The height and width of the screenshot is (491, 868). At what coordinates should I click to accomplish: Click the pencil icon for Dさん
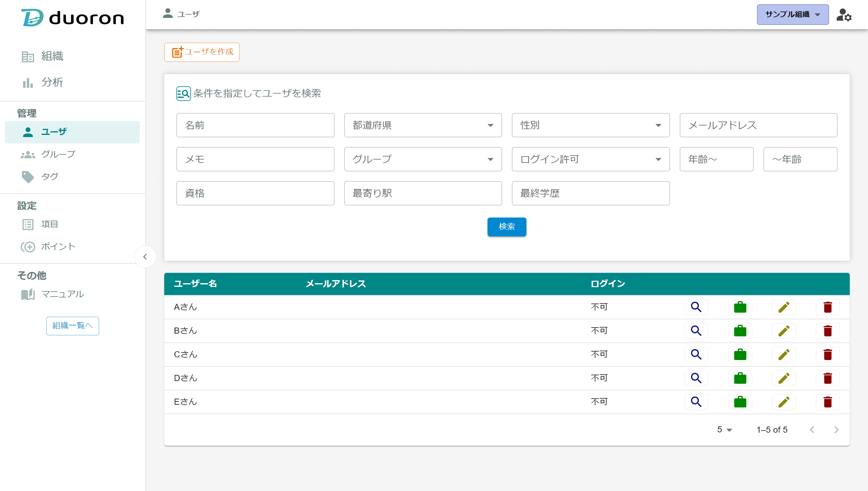784,378
